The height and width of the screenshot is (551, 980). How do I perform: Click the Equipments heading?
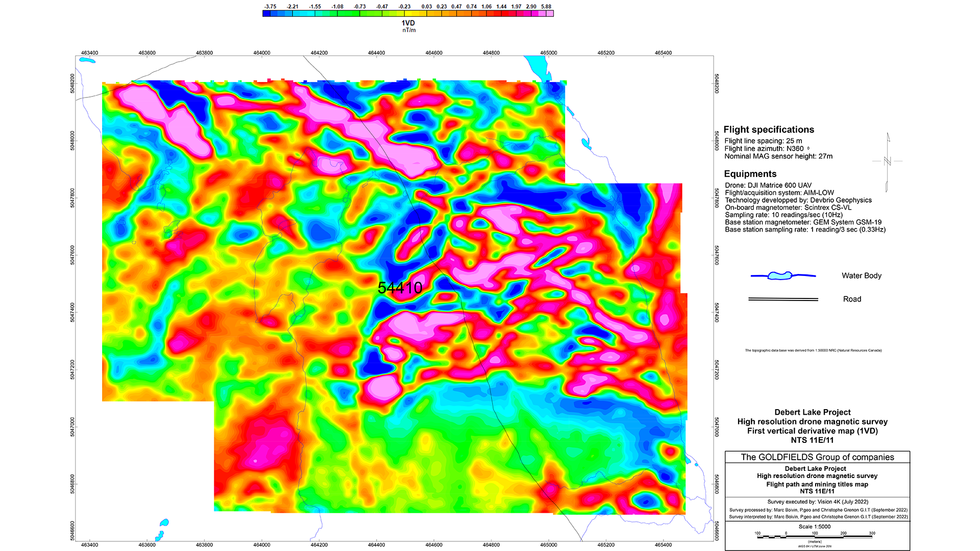pos(750,174)
